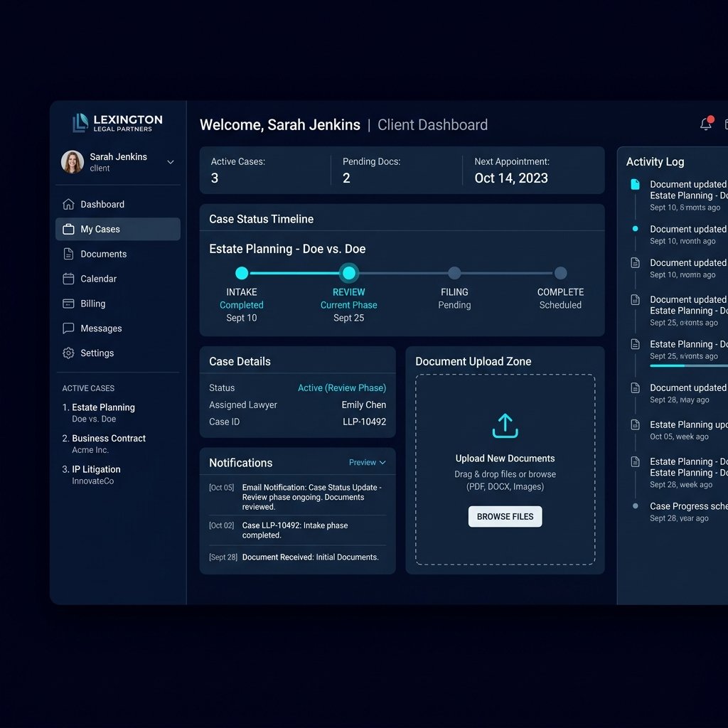Open Settings from the sidebar
Image resolution: width=728 pixels, height=728 pixels.
coord(118,353)
